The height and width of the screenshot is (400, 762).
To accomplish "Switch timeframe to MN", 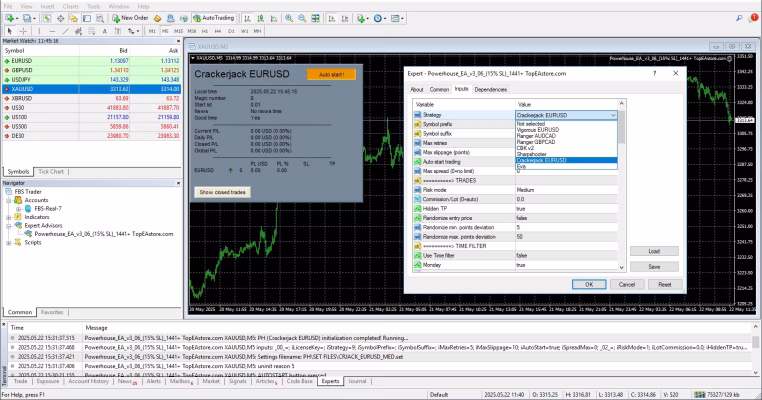I will click(x=257, y=31).
